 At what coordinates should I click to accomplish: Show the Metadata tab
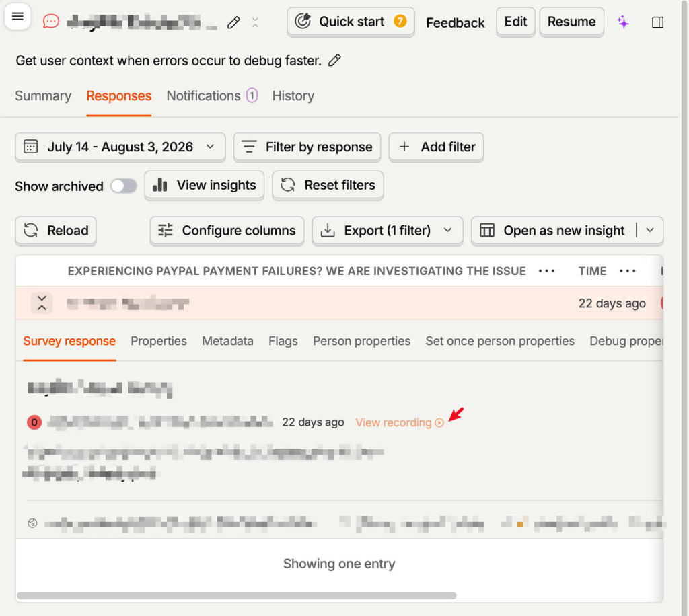(227, 341)
